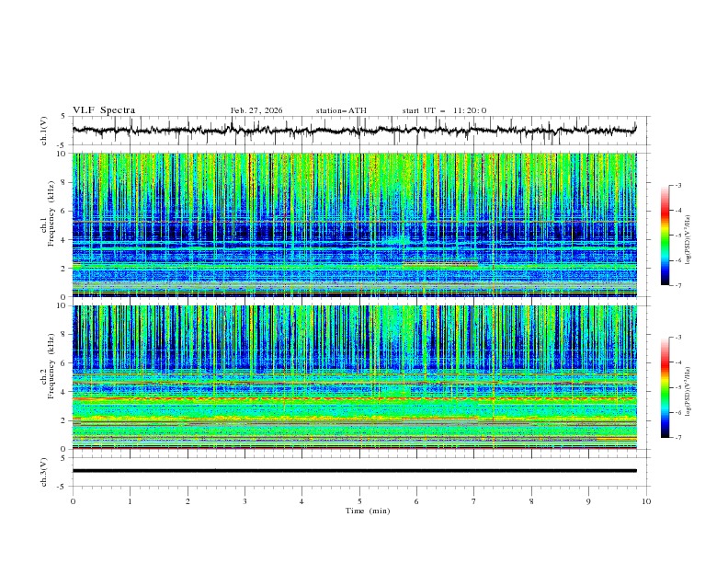Screen dimensions: 728x563
Task: Click the "ch.1(V)" waveform axis label
Action: click(44, 131)
